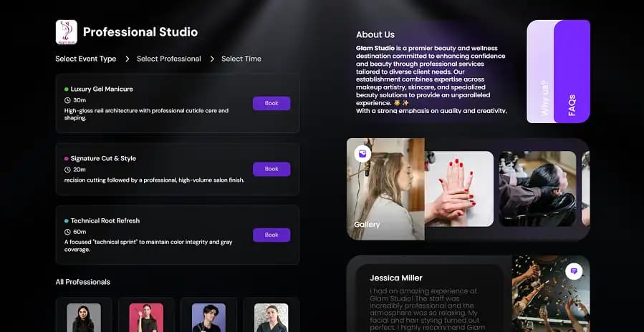Screen dimensions: 644x332
Task: Book the Signature Cut & Style service
Action: [271, 169]
